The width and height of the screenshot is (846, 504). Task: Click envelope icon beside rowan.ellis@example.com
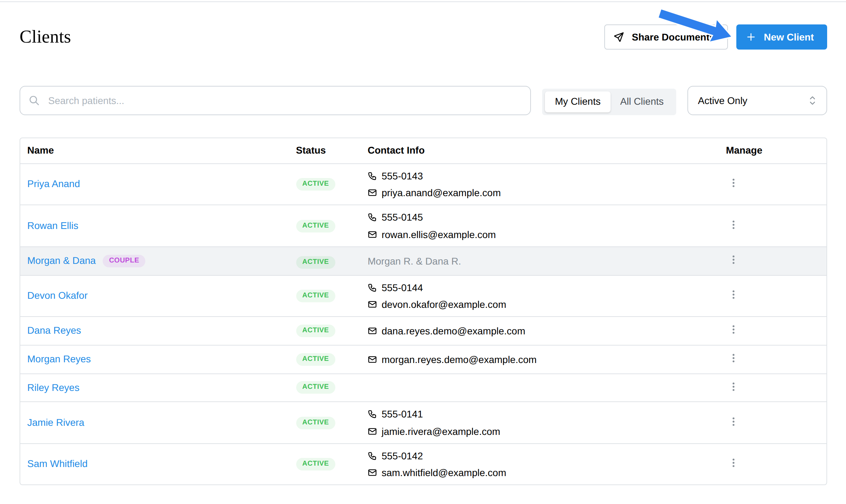(x=372, y=235)
